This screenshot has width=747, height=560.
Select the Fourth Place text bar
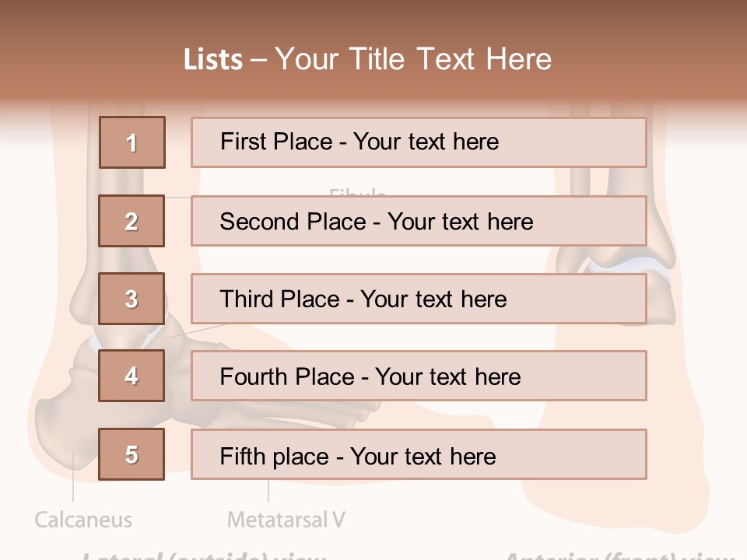[419, 376]
